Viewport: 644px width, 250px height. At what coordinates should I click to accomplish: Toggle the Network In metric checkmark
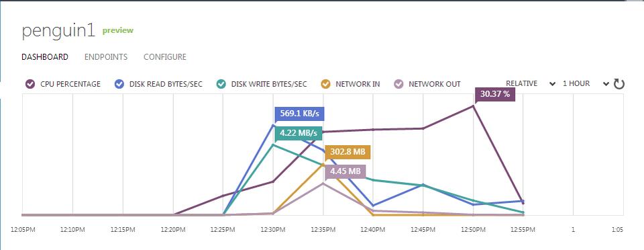326,84
